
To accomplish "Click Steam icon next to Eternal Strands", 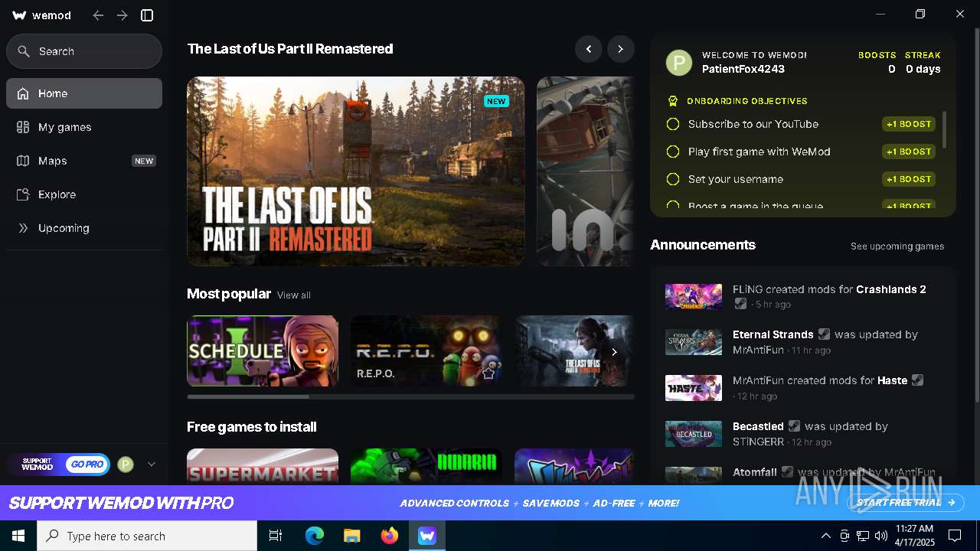I will point(824,334).
